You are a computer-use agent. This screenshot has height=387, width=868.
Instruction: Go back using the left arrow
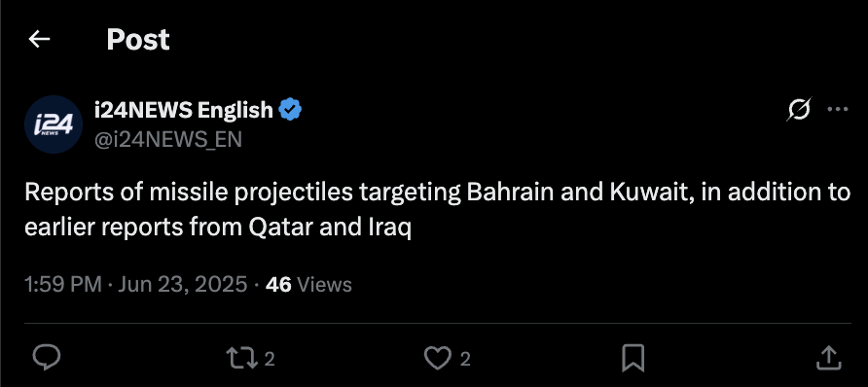(x=39, y=39)
